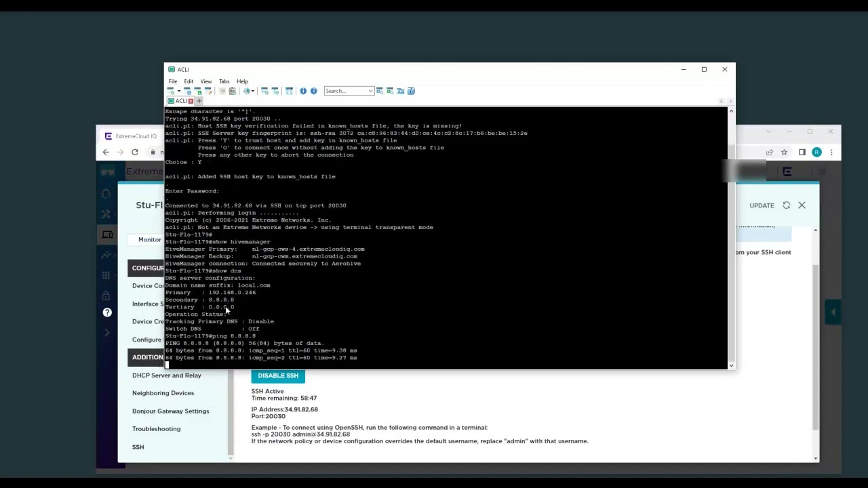Click the last toolbar icon right of Search box
This screenshot has height=488, width=868.
[411, 91]
